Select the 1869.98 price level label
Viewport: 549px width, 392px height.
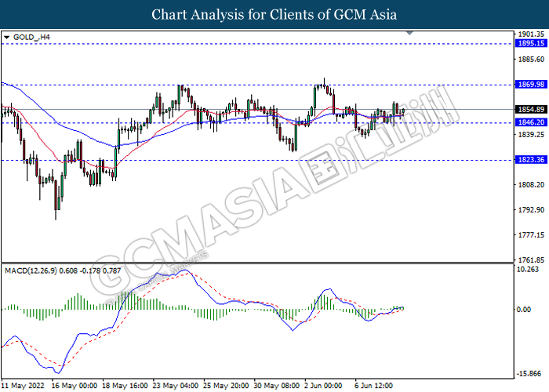tap(531, 85)
